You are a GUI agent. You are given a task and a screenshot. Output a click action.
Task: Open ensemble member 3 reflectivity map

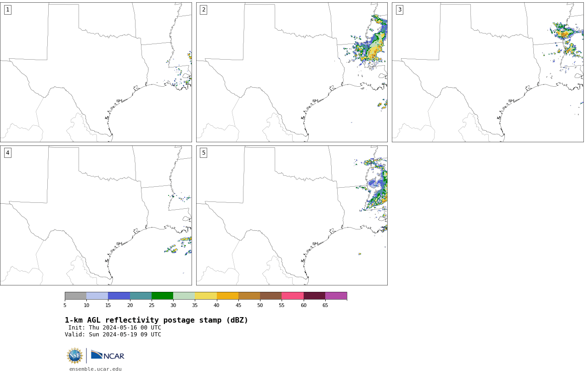(488, 72)
